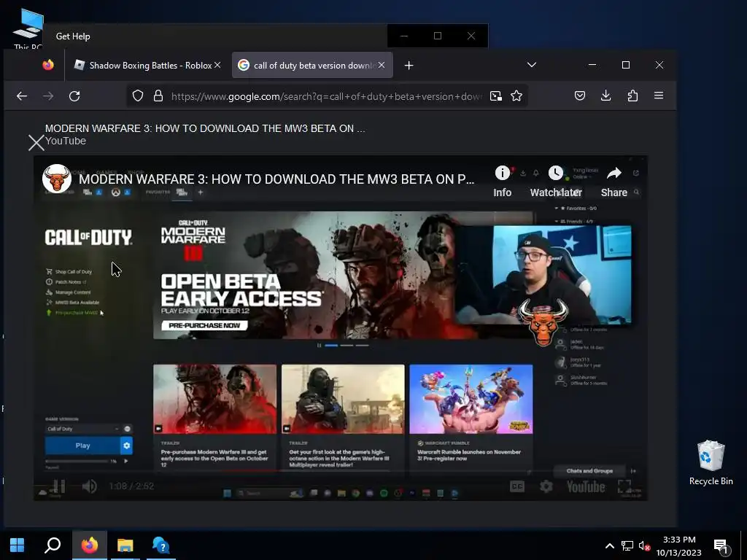
Task: Enter fullscreen on the video player
Action: [624, 486]
